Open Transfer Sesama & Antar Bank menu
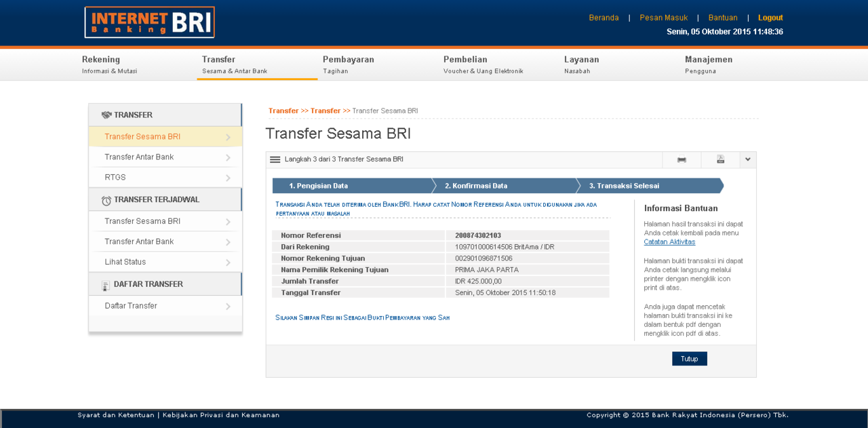 (x=235, y=64)
